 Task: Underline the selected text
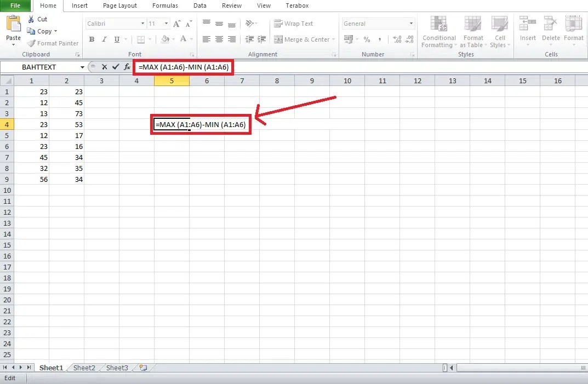click(116, 39)
